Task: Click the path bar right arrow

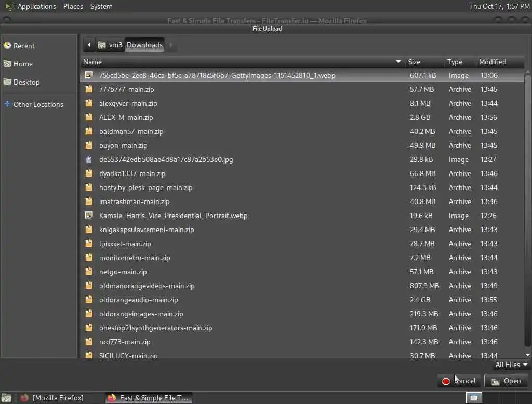Action: coord(170,45)
